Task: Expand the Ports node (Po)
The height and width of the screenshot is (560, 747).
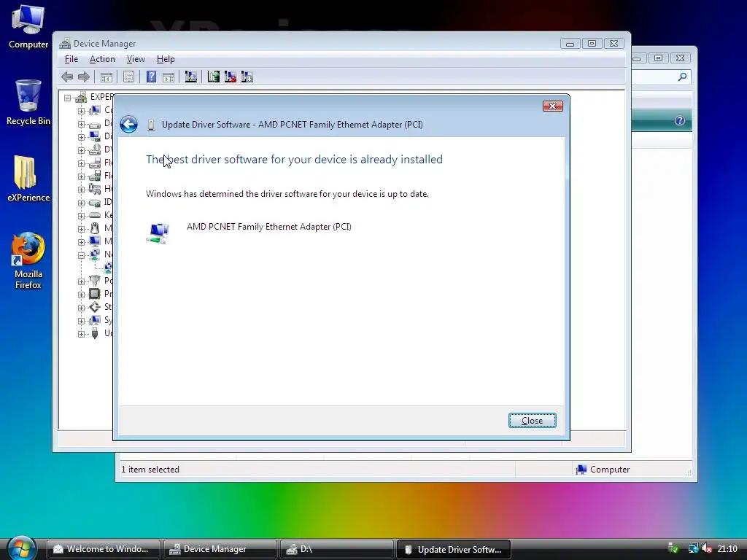Action: (x=81, y=281)
